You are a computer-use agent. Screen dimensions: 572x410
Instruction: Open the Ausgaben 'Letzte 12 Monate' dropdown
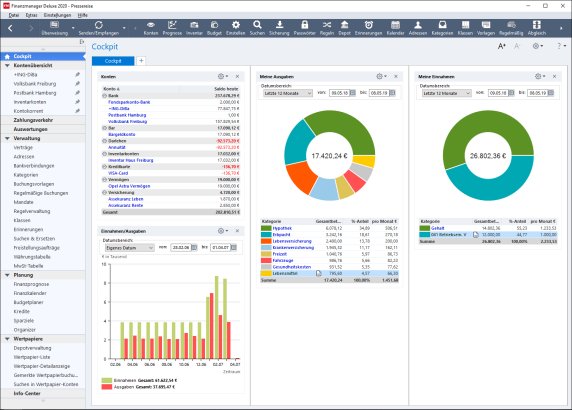(287, 93)
